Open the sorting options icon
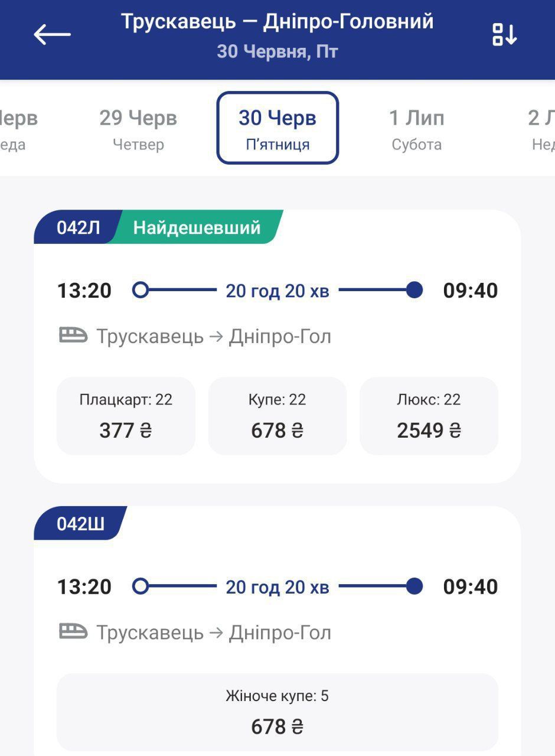Screen dimensions: 555x756 coord(505,34)
